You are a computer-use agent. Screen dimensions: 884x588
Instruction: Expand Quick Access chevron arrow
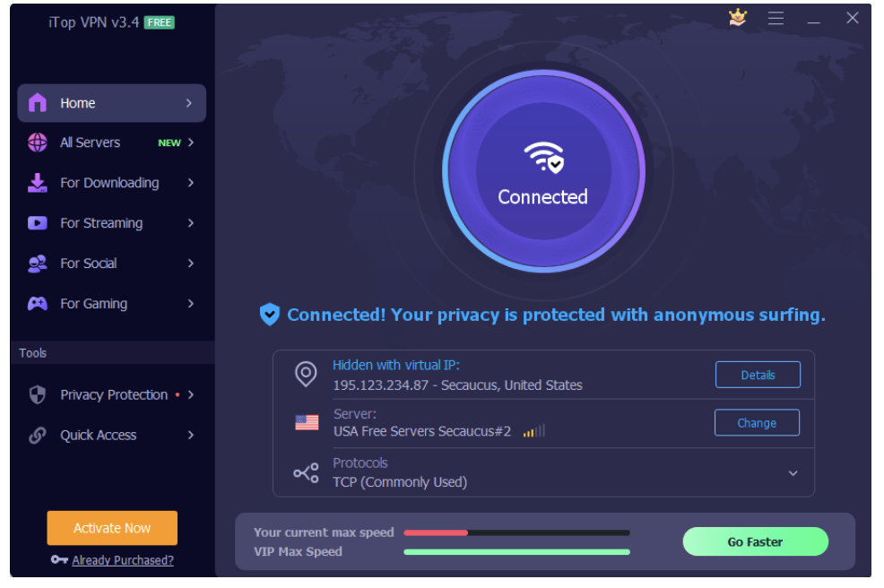(191, 436)
